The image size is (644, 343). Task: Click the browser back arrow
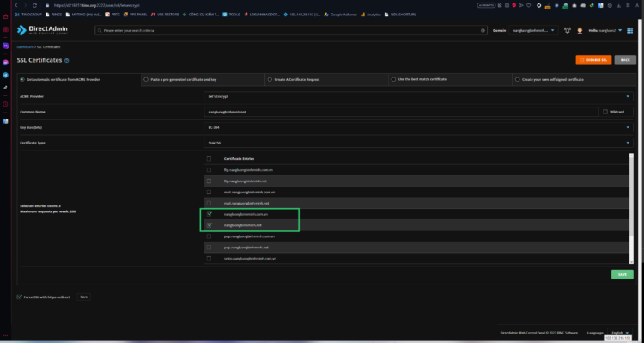click(16, 5)
